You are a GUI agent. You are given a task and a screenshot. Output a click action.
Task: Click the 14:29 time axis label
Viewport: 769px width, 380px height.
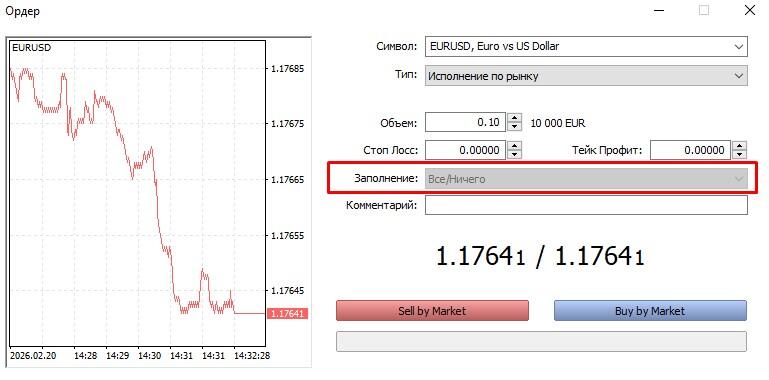click(117, 355)
